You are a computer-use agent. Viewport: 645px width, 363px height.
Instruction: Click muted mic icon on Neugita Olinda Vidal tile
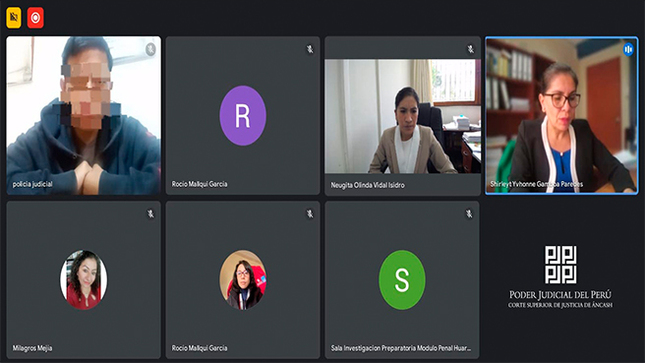click(470, 49)
